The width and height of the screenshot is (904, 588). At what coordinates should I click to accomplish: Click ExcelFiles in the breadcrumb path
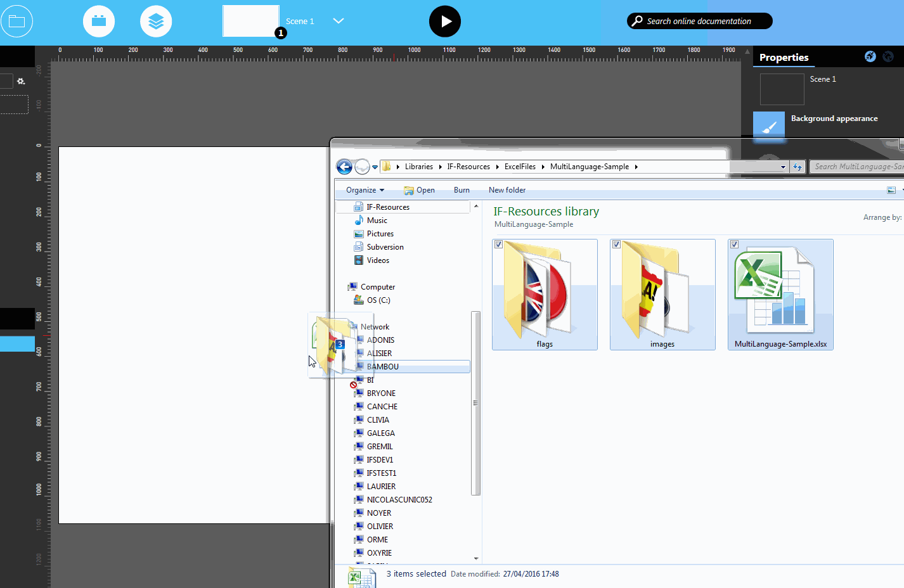(x=520, y=167)
